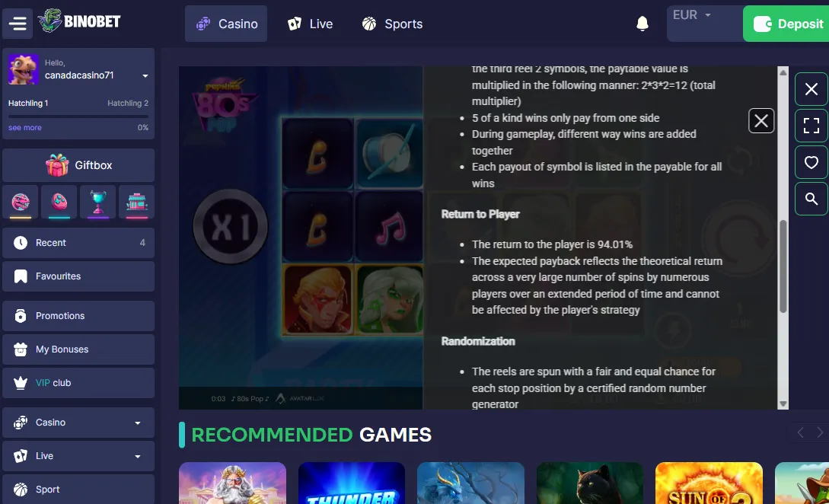Viewport: 829px width, 504px height.
Task: Click the see more level link
Action: coord(25,127)
